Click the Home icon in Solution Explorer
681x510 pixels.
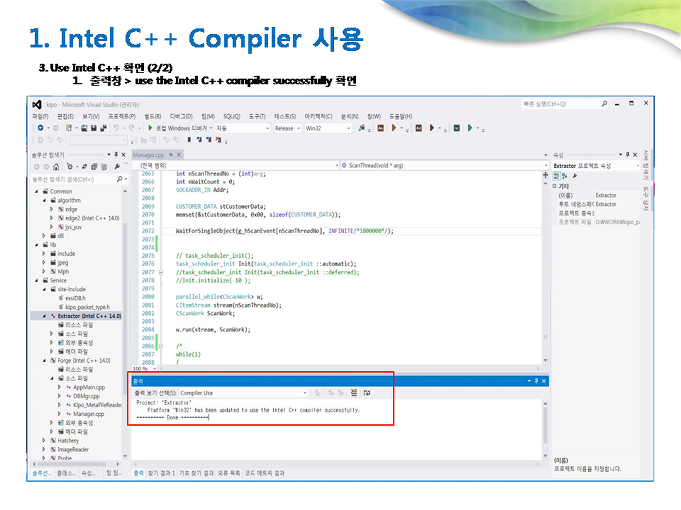pyautogui.click(x=56, y=167)
